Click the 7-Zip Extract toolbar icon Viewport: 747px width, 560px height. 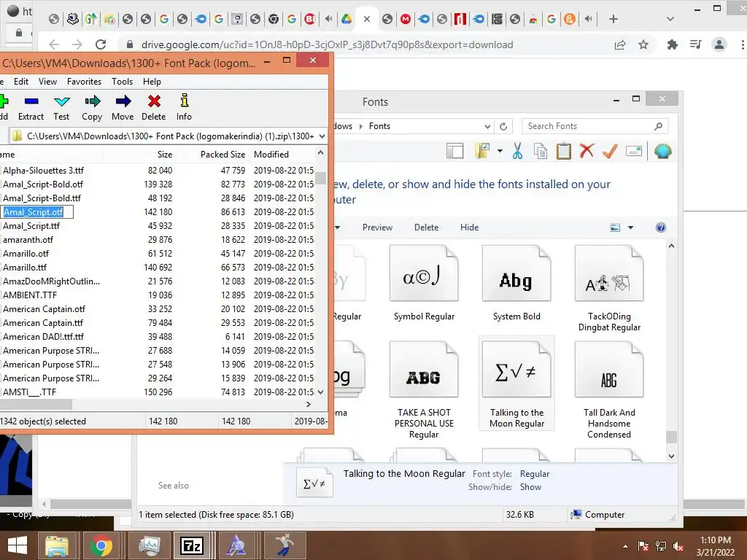coord(31,101)
